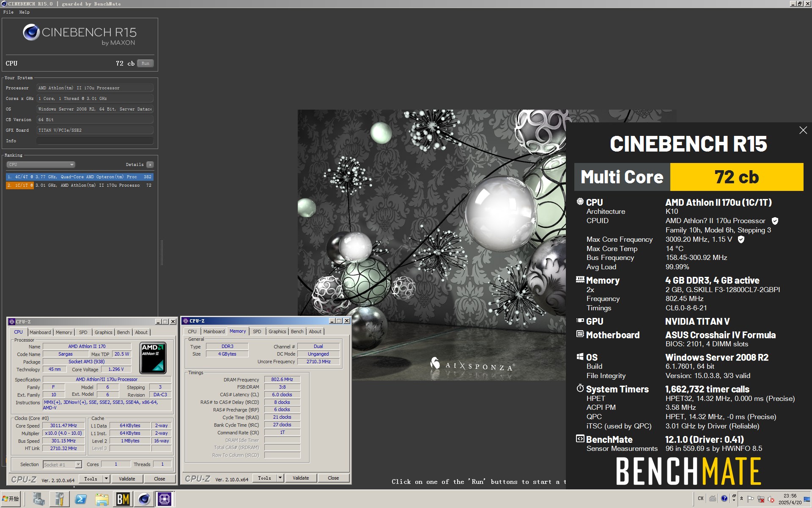Screen dimensions: 812x508
Task: Open the CPU ranking dropdown
Action: tap(41, 165)
